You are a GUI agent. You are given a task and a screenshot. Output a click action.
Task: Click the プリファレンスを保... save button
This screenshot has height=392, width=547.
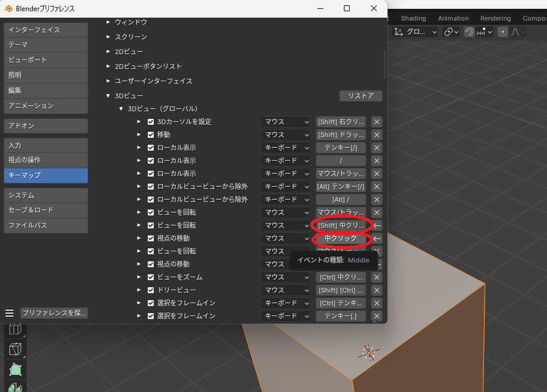point(54,313)
